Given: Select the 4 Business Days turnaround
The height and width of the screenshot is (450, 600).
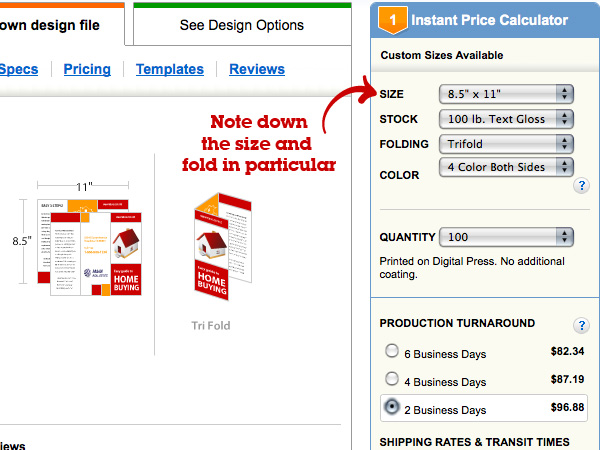Looking at the screenshot, I should coord(392,378).
